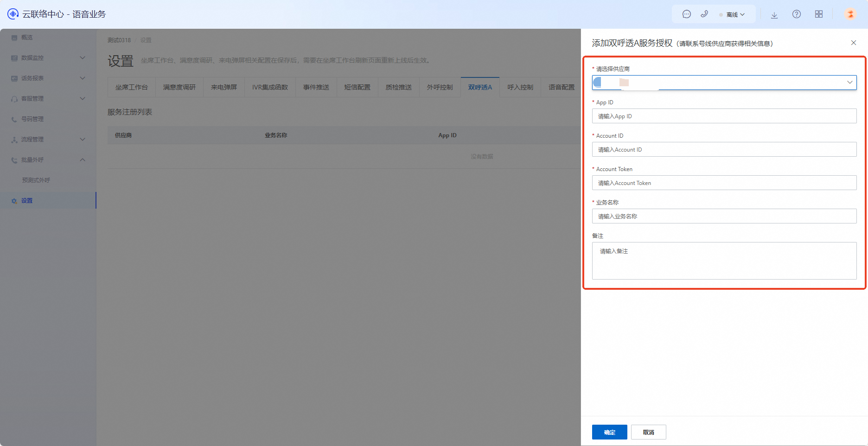Click the 业务名称 input field

click(724, 216)
